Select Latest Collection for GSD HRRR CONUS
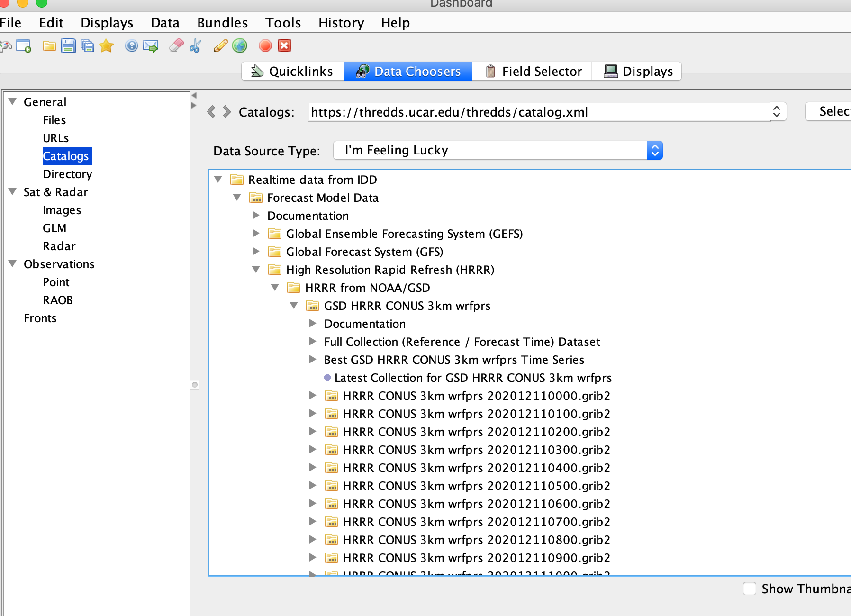This screenshot has height=616, width=851. [472, 378]
